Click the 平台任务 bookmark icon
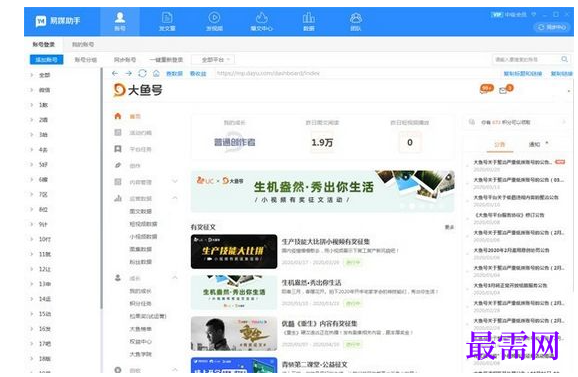 (x=118, y=149)
